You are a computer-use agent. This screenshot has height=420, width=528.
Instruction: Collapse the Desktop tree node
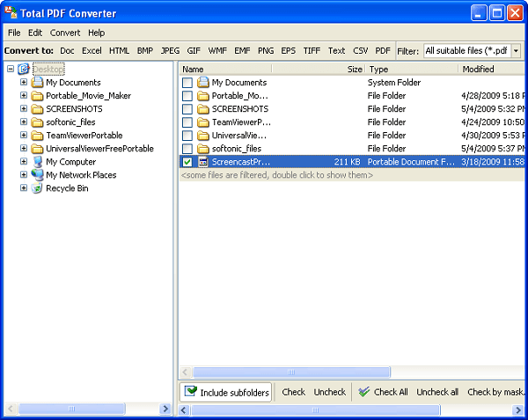coord(11,69)
